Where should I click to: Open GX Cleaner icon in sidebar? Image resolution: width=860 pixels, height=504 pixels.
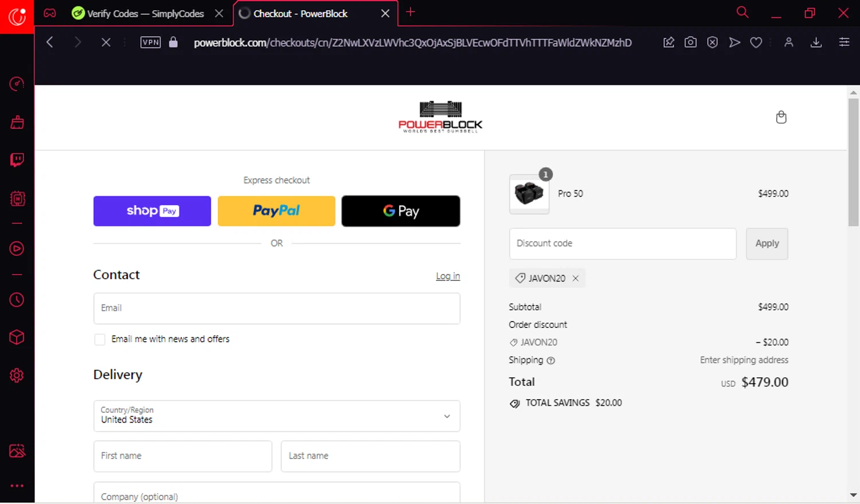tap(17, 122)
